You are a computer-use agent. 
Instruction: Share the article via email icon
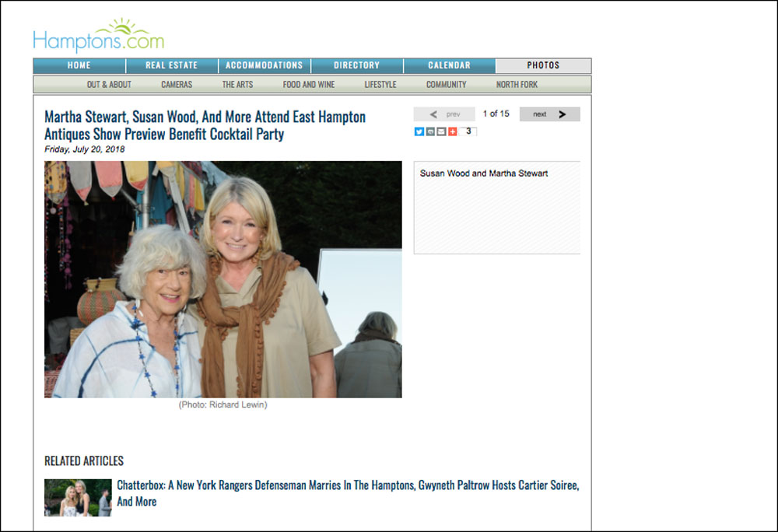[441, 131]
